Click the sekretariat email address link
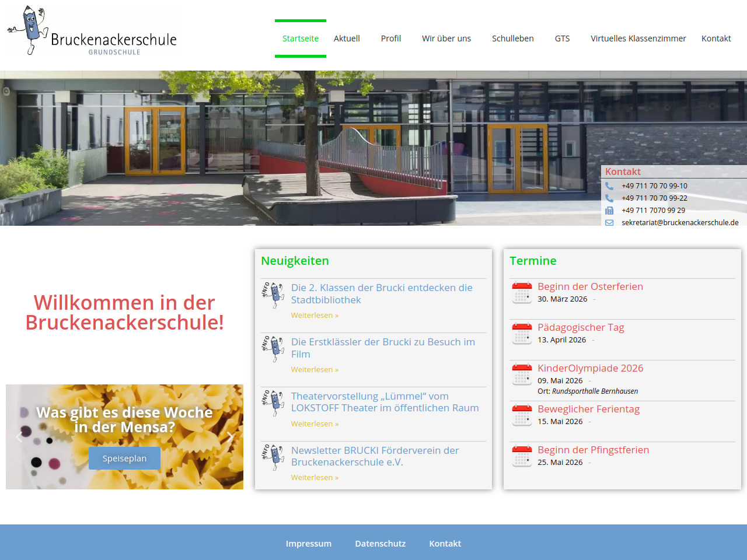The width and height of the screenshot is (747, 560). pos(680,223)
